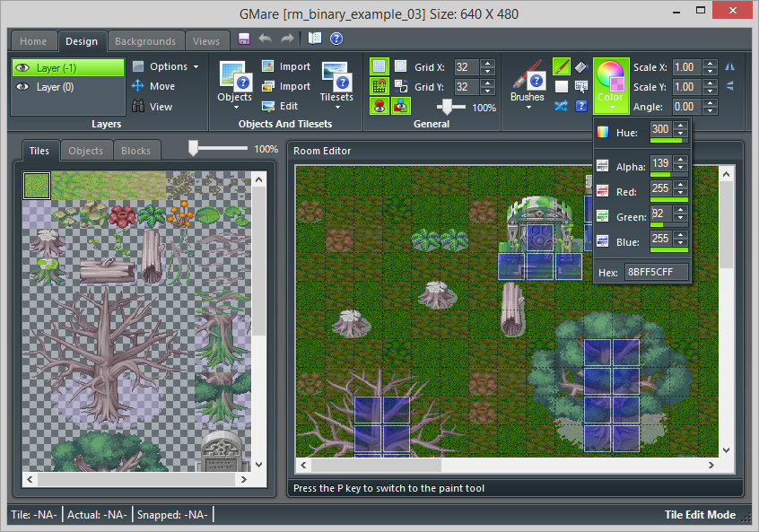The height and width of the screenshot is (532, 759).
Task: Toggle the show instances eye button
Action: 379,106
